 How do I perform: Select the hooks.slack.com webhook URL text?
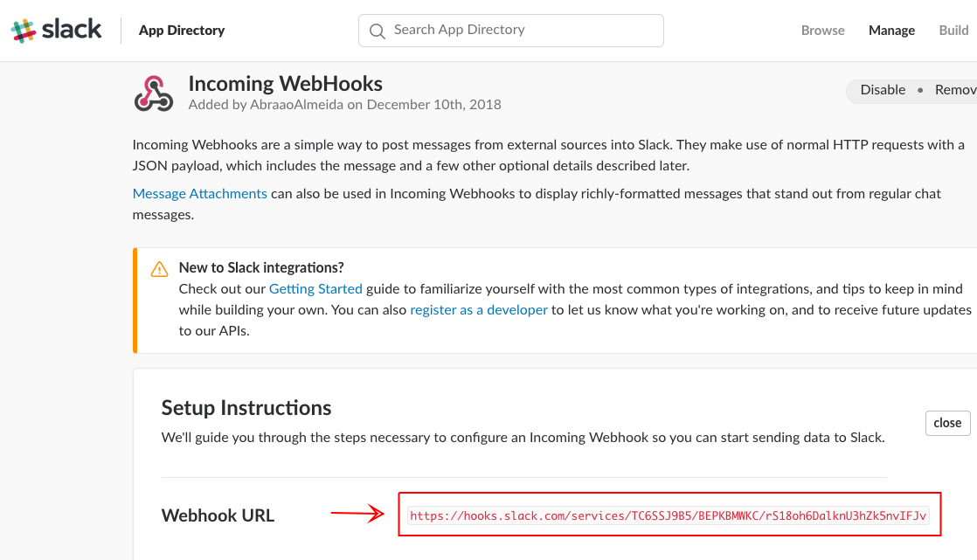[668, 516]
